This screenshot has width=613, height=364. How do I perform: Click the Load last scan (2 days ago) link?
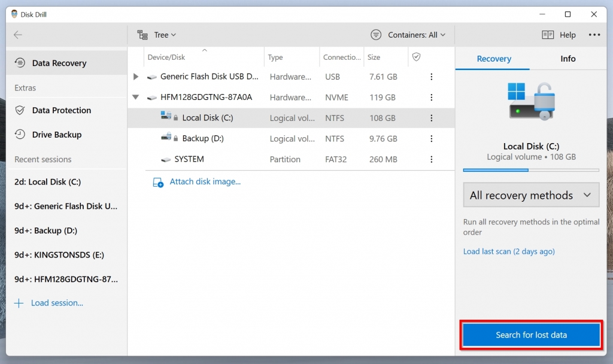point(509,251)
